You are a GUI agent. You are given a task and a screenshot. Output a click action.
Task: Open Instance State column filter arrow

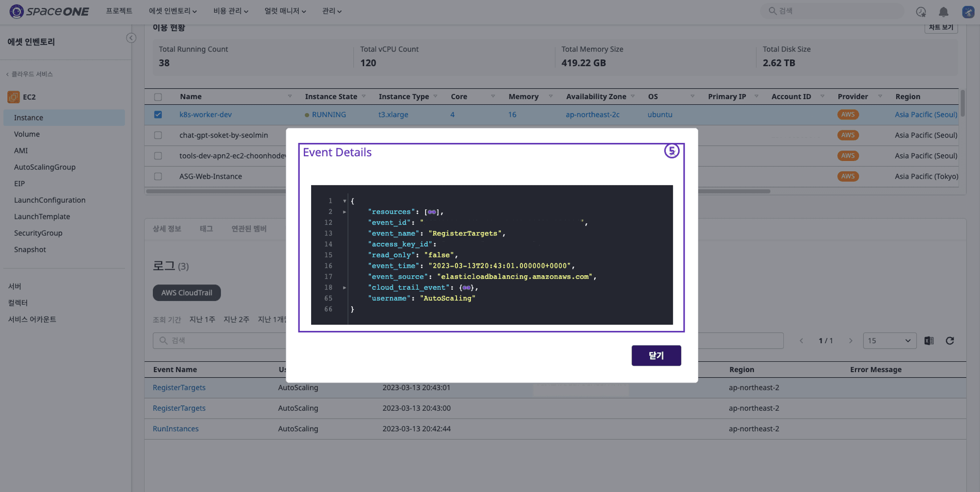pos(364,96)
